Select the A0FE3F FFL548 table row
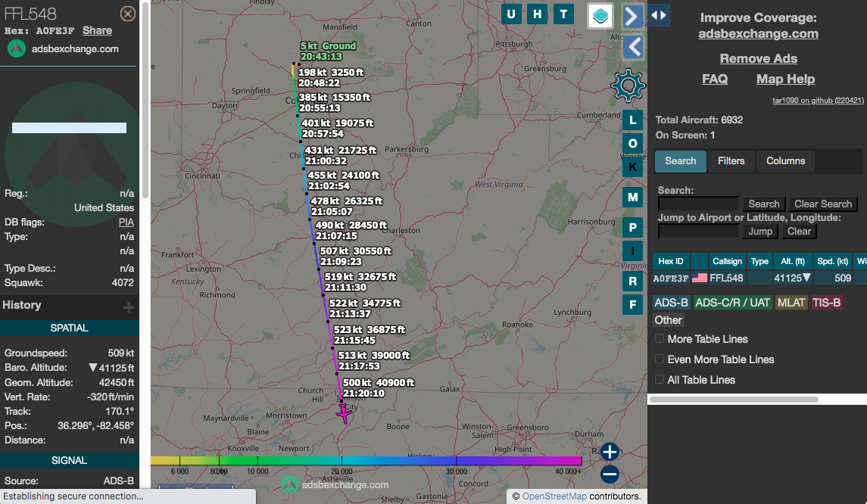The image size is (867, 504). pyautogui.click(x=759, y=278)
